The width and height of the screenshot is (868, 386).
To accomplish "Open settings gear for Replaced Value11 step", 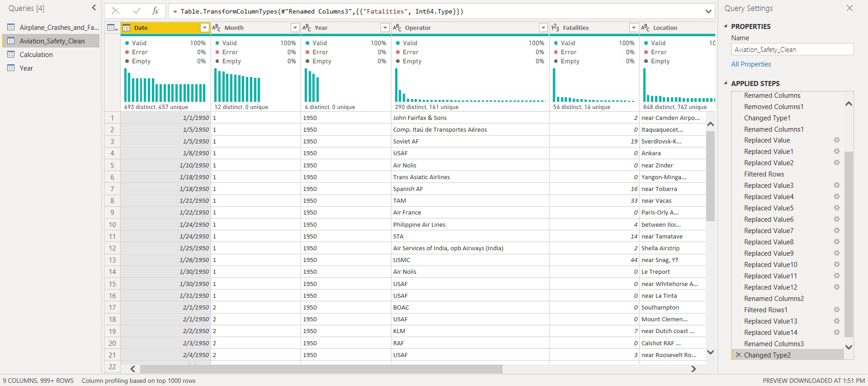I will 837,276.
